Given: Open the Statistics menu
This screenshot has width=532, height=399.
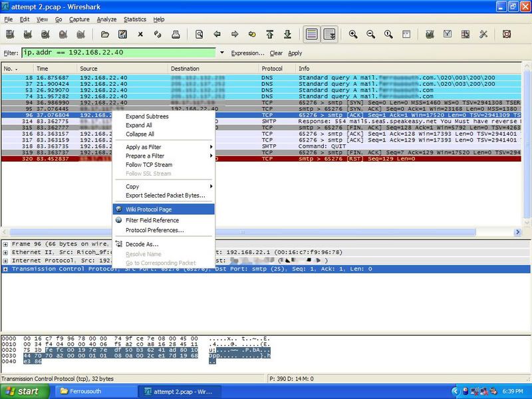Looking at the screenshot, I should [x=135, y=19].
